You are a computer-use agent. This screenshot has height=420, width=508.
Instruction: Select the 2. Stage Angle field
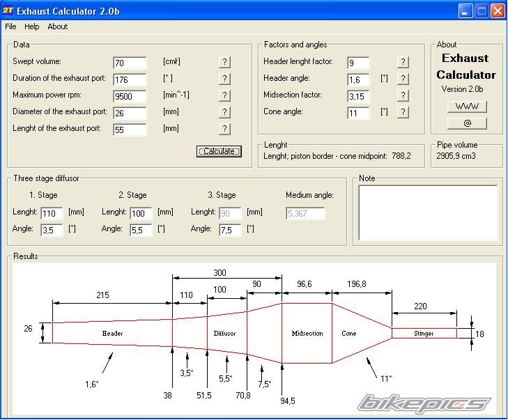pyautogui.click(x=141, y=230)
